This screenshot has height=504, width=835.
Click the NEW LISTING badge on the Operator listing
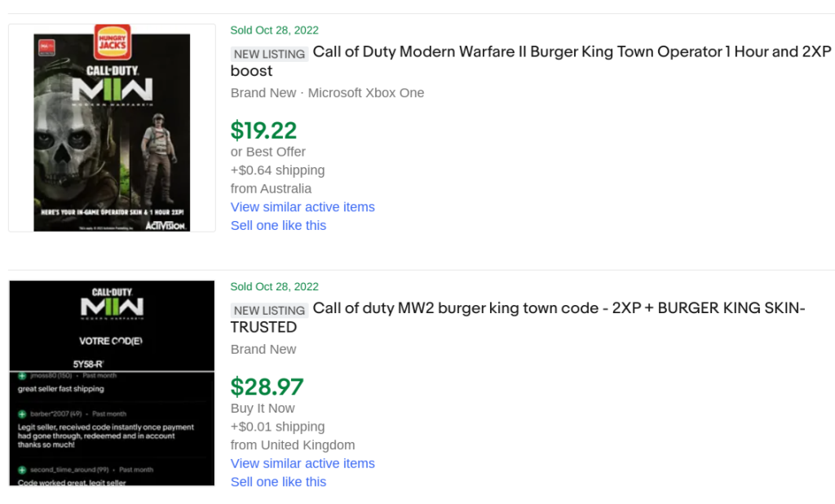tap(269, 54)
